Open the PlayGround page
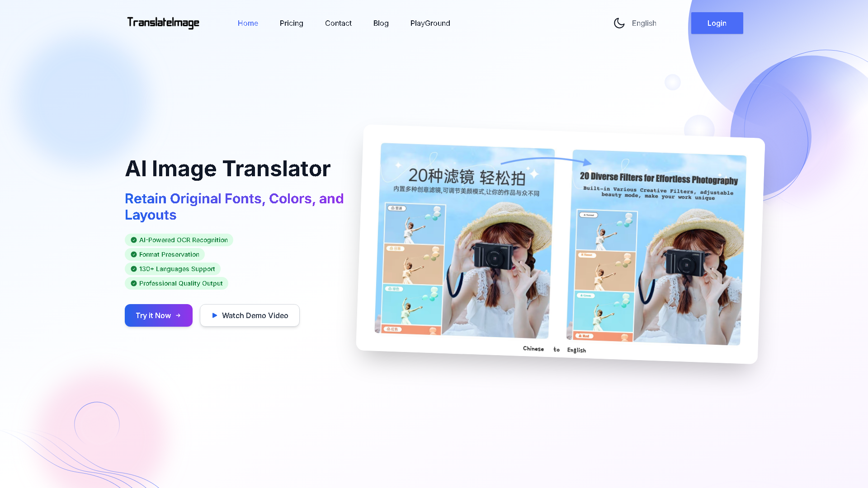868x488 pixels. (430, 23)
